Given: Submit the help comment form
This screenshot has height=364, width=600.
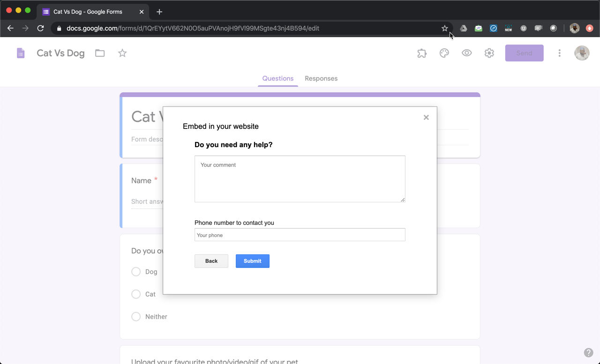Looking at the screenshot, I should click(252, 261).
